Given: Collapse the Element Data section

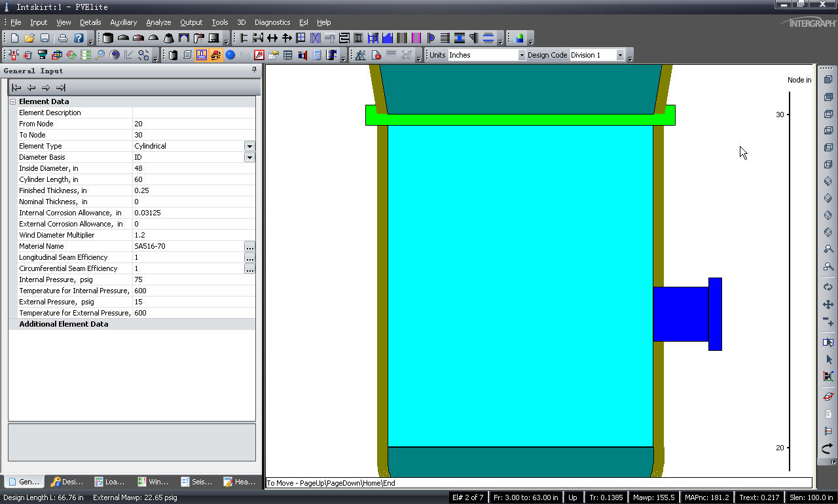Looking at the screenshot, I should pyautogui.click(x=12, y=101).
